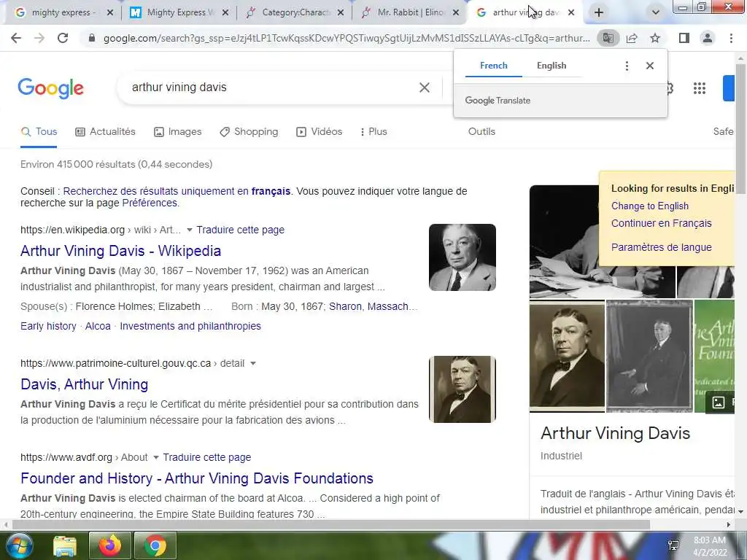747x560 pixels.
Task: Reload the current page
Action: [x=63, y=38]
